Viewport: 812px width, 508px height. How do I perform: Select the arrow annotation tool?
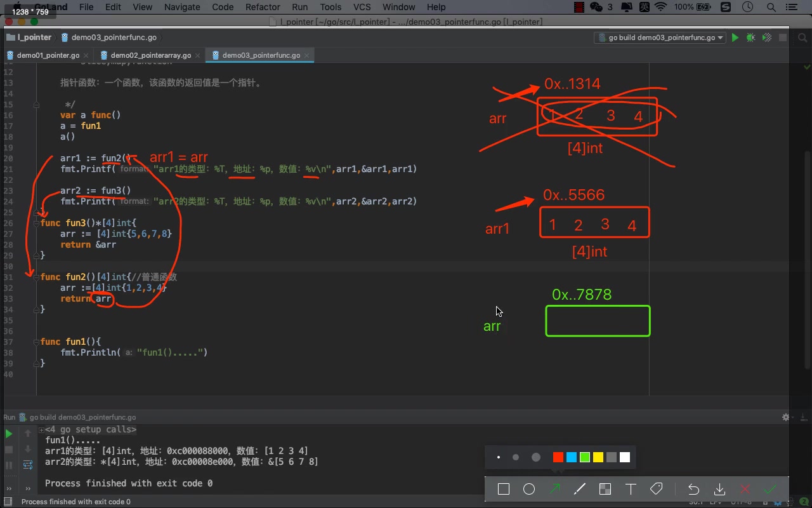tap(555, 489)
